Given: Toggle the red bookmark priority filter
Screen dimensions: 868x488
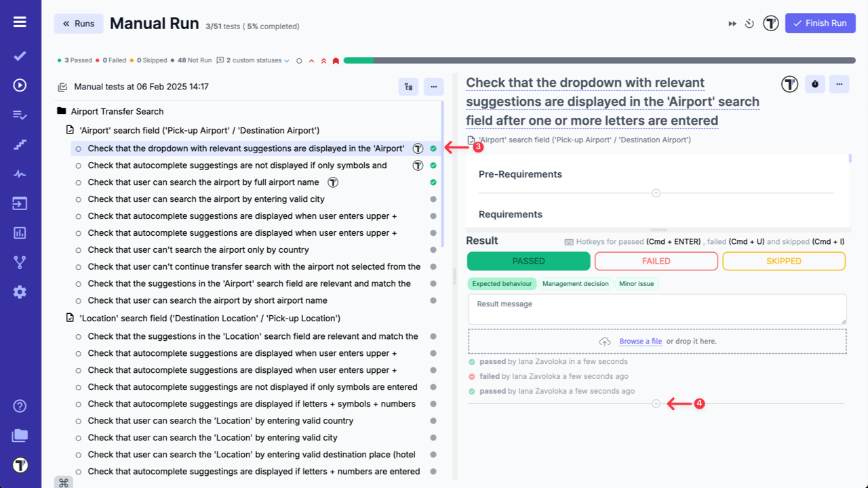Looking at the screenshot, I should coord(335,60).
